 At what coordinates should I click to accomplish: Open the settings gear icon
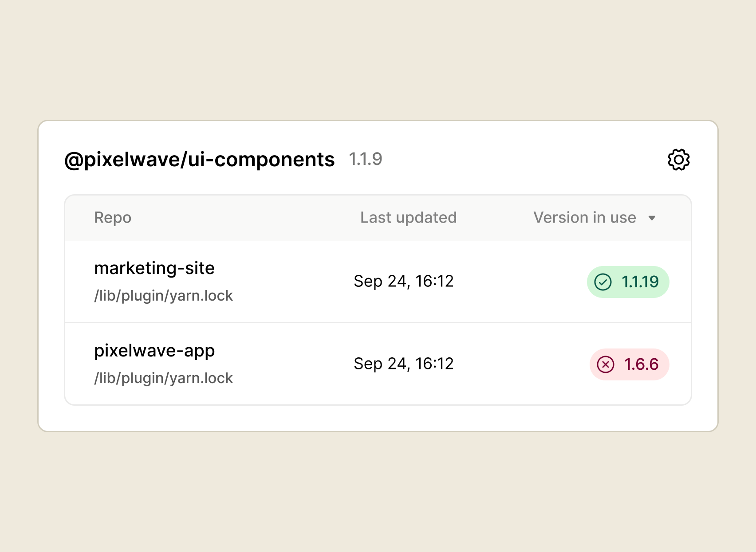[x=678, y=160]
